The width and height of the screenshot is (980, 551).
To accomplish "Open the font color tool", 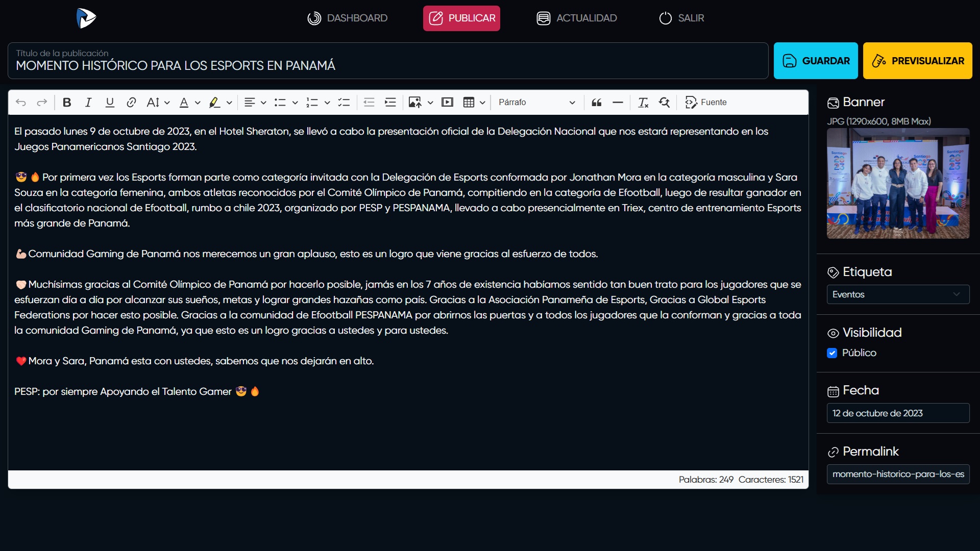I will [x=184, y=103].
